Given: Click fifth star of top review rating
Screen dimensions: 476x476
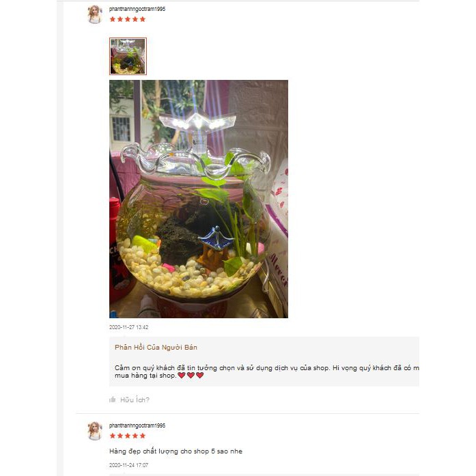Looking at the screenshot, I should point(142,19).
